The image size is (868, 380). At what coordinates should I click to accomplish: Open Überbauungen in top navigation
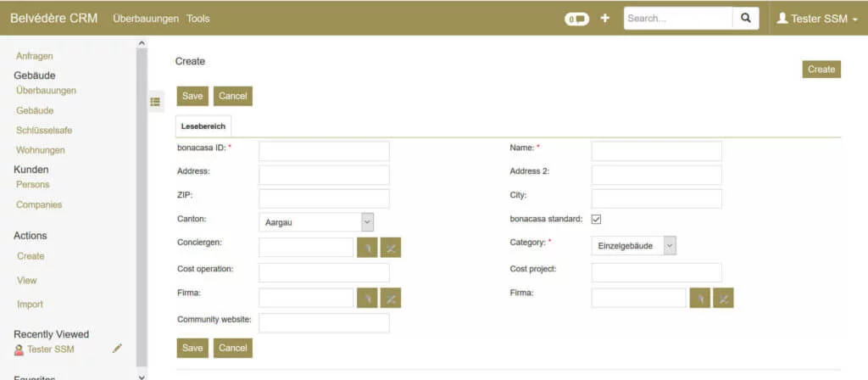(146, 19)
